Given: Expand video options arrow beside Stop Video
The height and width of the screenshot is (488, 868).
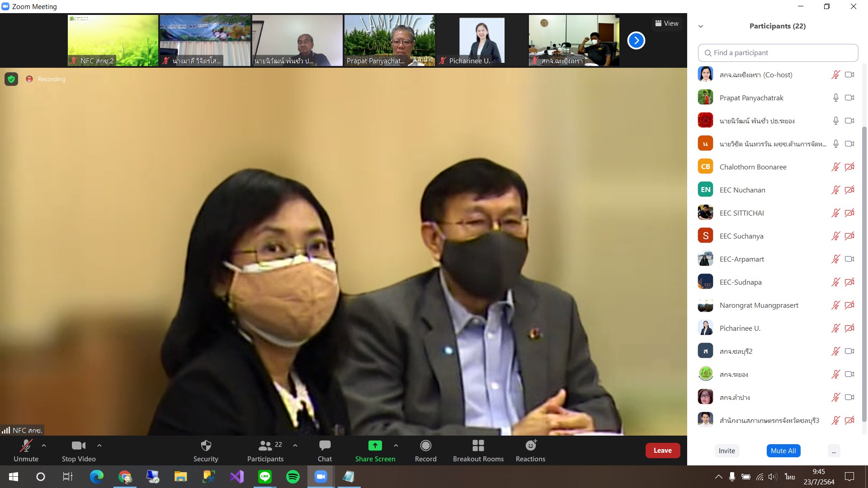Looking at the screenshot, I should pyautogui.click(x=99, y=446).
